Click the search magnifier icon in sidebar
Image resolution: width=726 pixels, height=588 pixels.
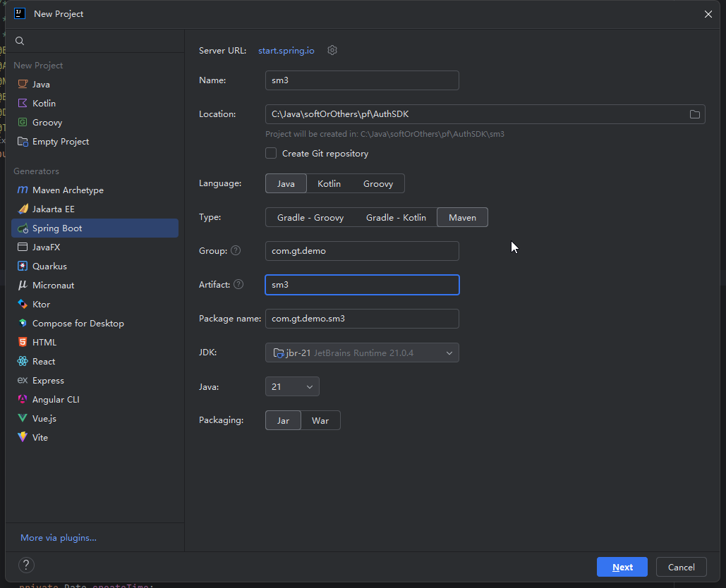pyautogui.click(x=20, y=41)
